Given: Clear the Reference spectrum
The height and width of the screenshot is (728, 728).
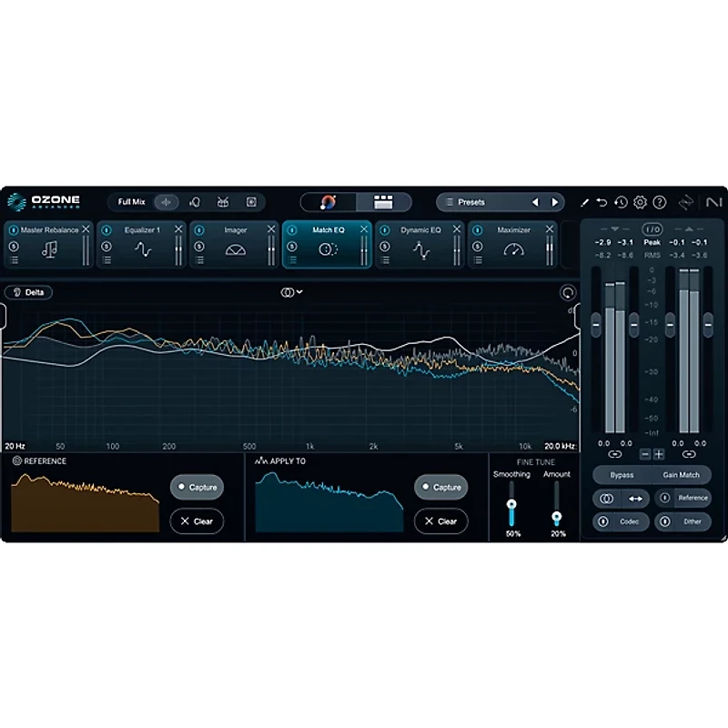Looking at the screenshot, I should point(197,521).
